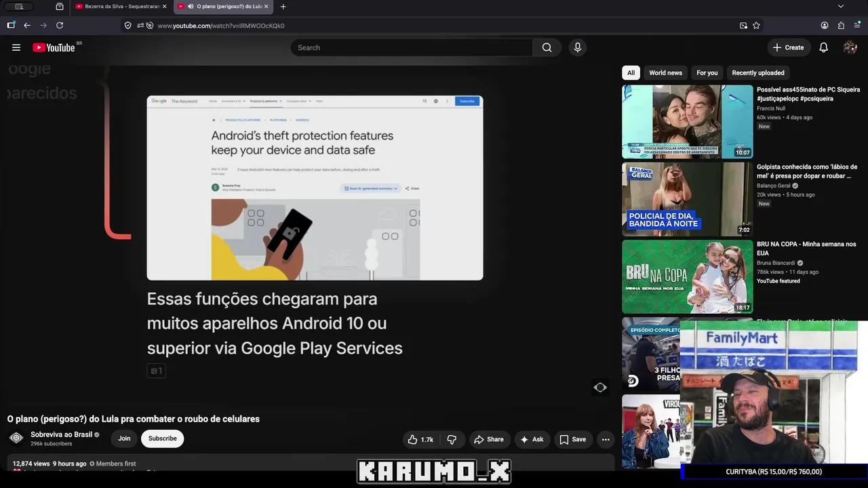868x488 pixels.
Task: Open the browser application menu
Action: click(857, 25)
